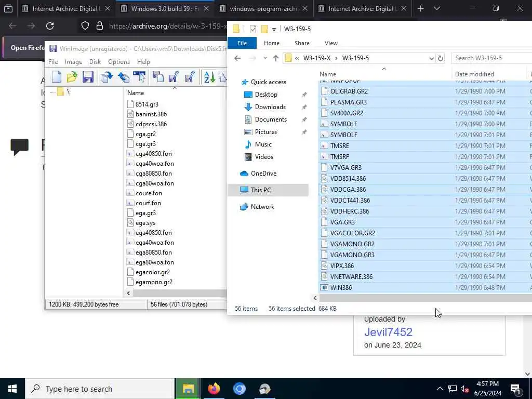This screenshot has width=532, height=399.
Task: Open Firefox list all tabs dropdown
Action: coord(437,9)
